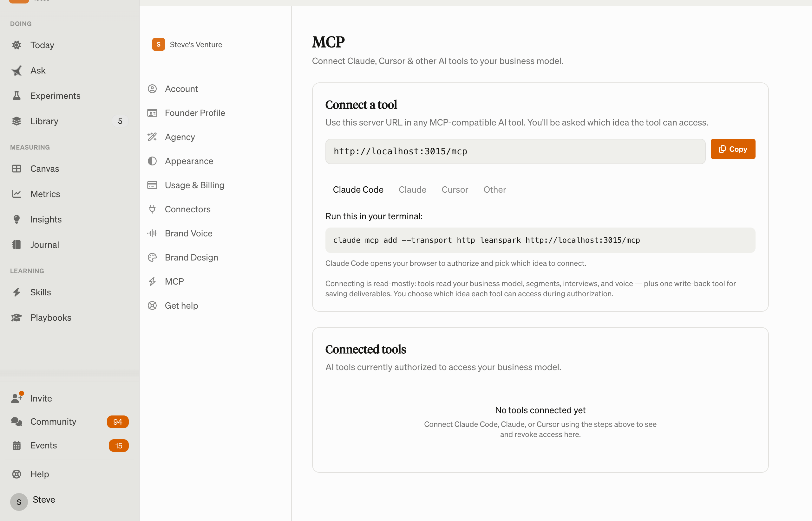
Task: Click the Ask paper-plane icon
Action: click(x=16, y=70)
